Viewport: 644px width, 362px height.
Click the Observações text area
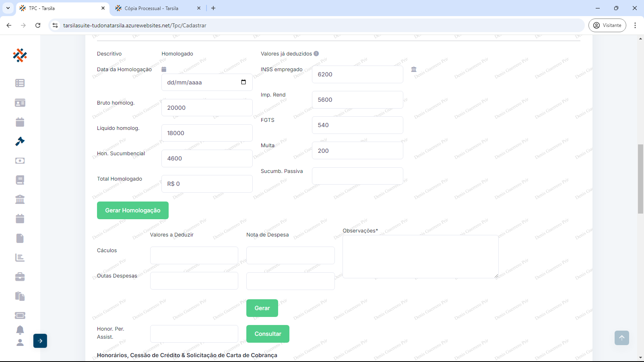(x=420, y=257)
